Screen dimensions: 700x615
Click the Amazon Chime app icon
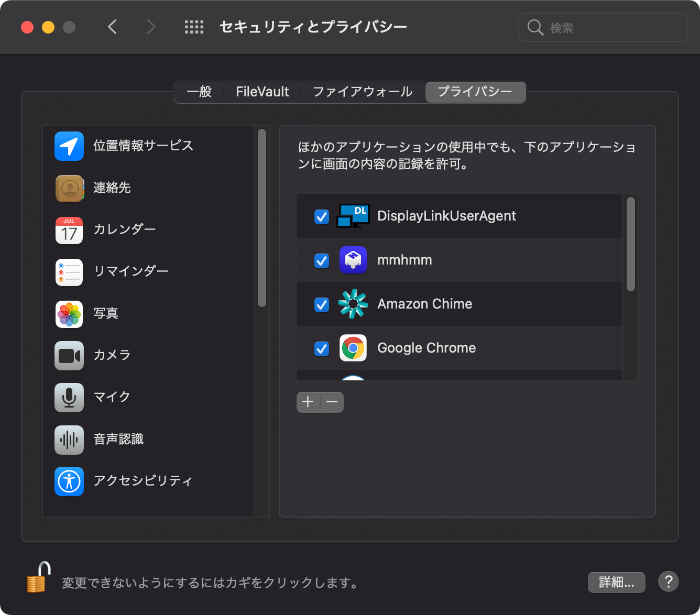353,304
